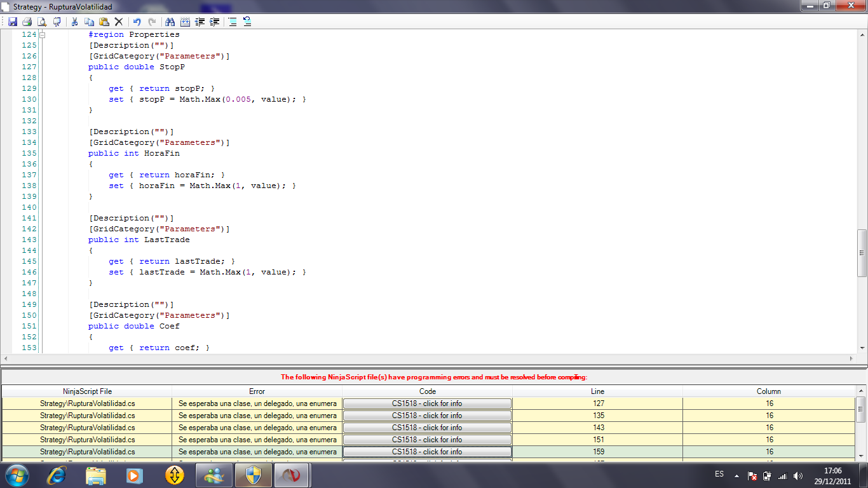The height and width of the screenshot is (488, 868).
Task: Undo the last edit
Action: pyautogui.click(x=137, y=22)
